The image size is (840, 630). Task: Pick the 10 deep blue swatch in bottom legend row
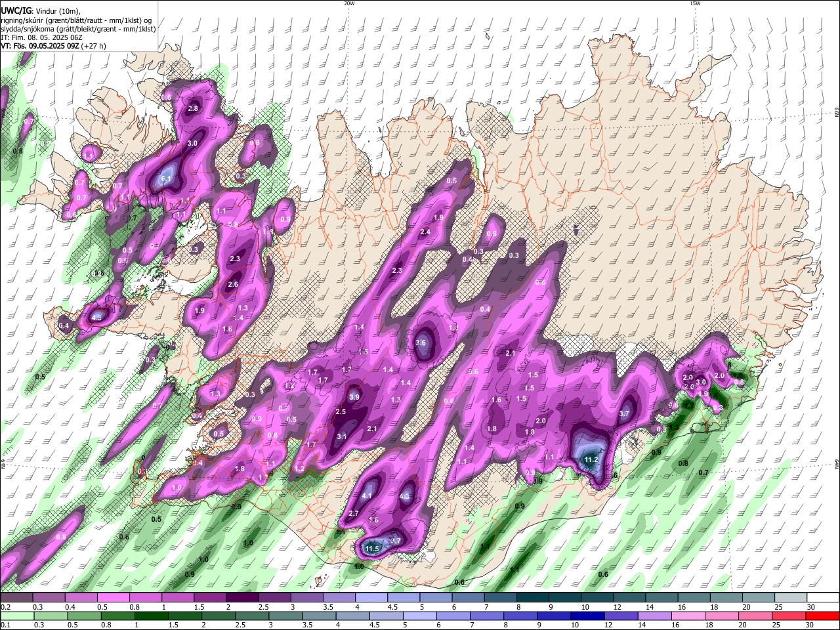pos(587,616)
